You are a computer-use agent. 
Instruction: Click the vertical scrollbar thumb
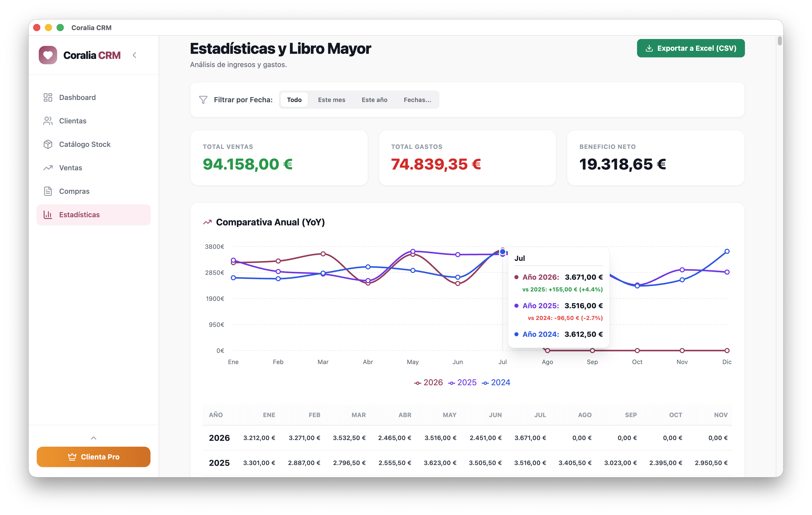779,41
